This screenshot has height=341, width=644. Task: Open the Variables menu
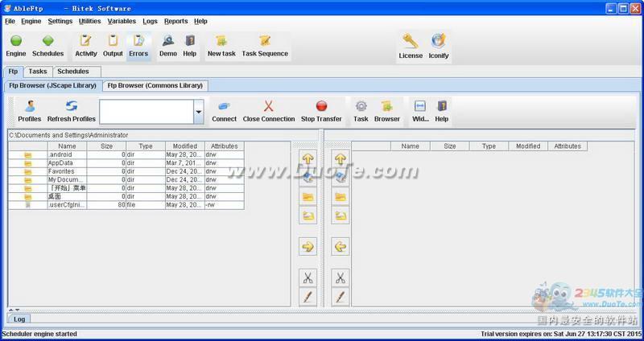(122, 22)
